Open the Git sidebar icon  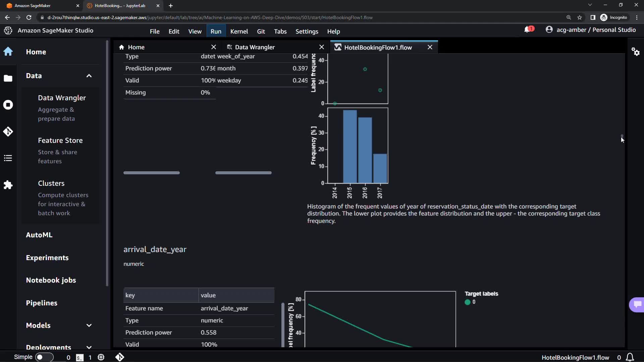(8, 131)
